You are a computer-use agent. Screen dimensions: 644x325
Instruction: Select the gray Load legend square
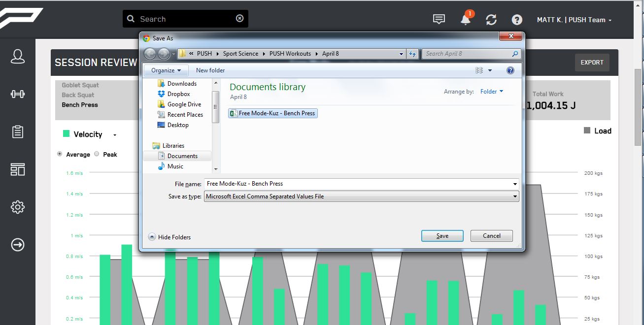[x=587, y=130]
